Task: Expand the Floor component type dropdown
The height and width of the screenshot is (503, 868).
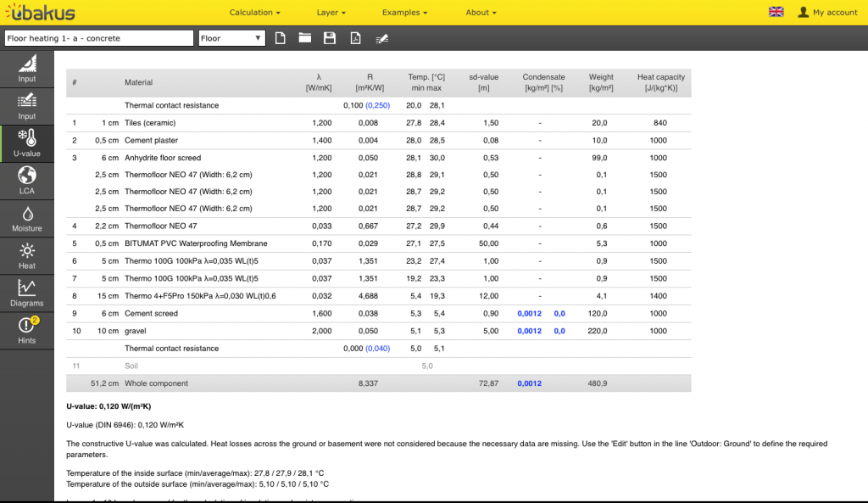Action: click(x=232, y=38)
